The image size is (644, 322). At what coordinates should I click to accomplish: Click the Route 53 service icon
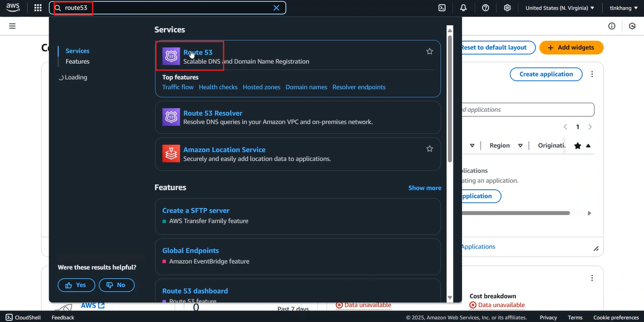171,56
